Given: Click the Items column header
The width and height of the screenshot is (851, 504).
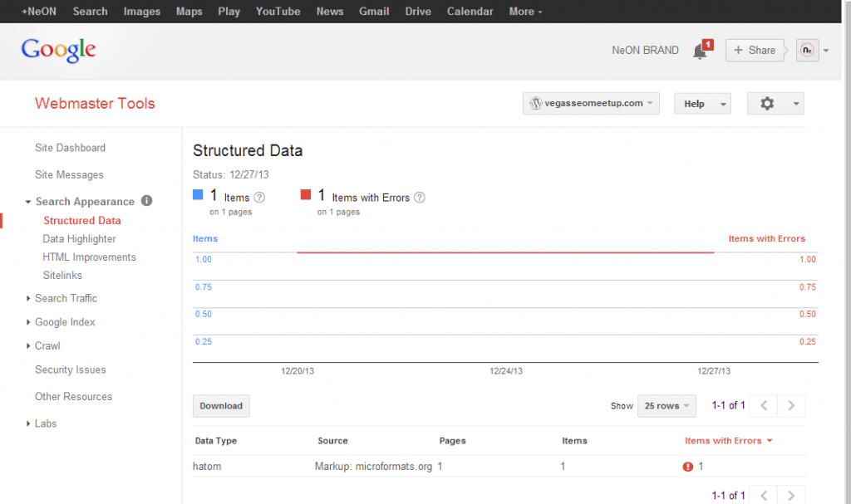Looking at the screenshot, I should click(574, 441).
